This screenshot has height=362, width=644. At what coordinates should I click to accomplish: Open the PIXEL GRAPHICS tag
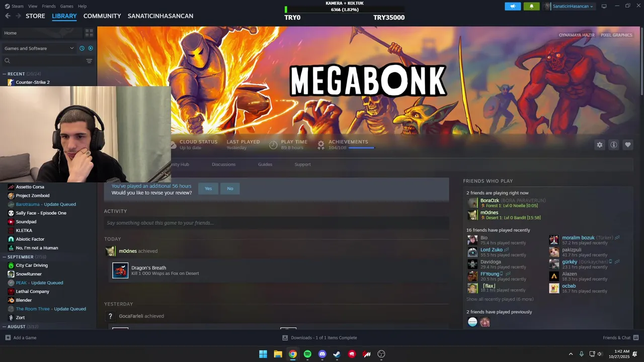point(616,35)
